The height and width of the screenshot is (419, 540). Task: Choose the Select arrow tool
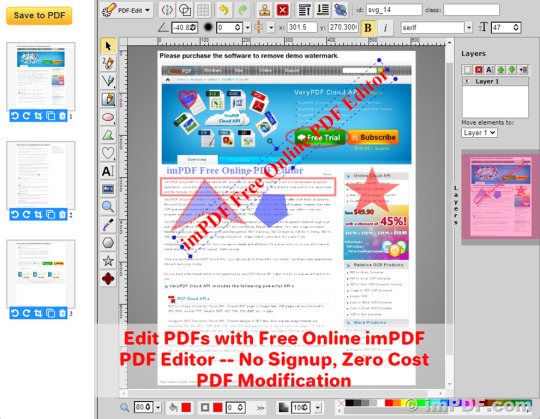click(108, 46)
